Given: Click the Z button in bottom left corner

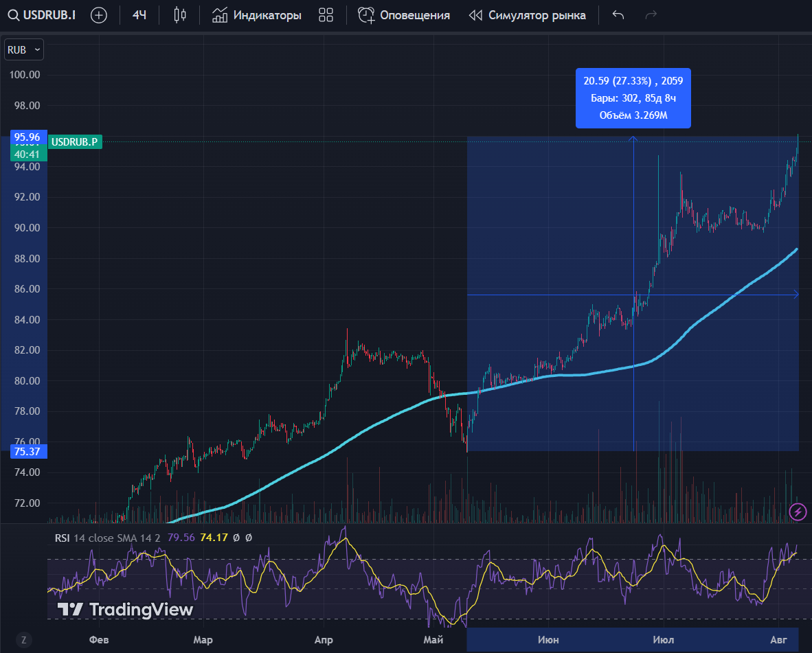Looking at the screenshot, I should tap(23, 640).
